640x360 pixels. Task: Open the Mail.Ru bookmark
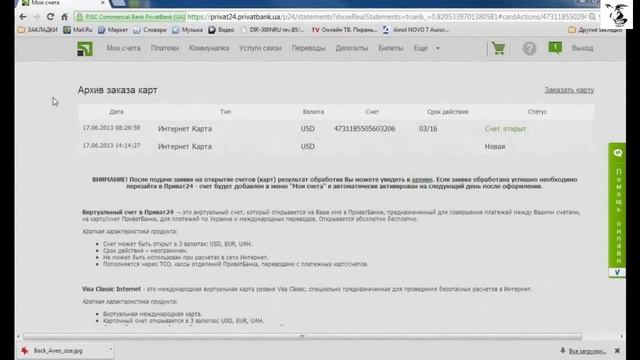(x=78, y=30)
